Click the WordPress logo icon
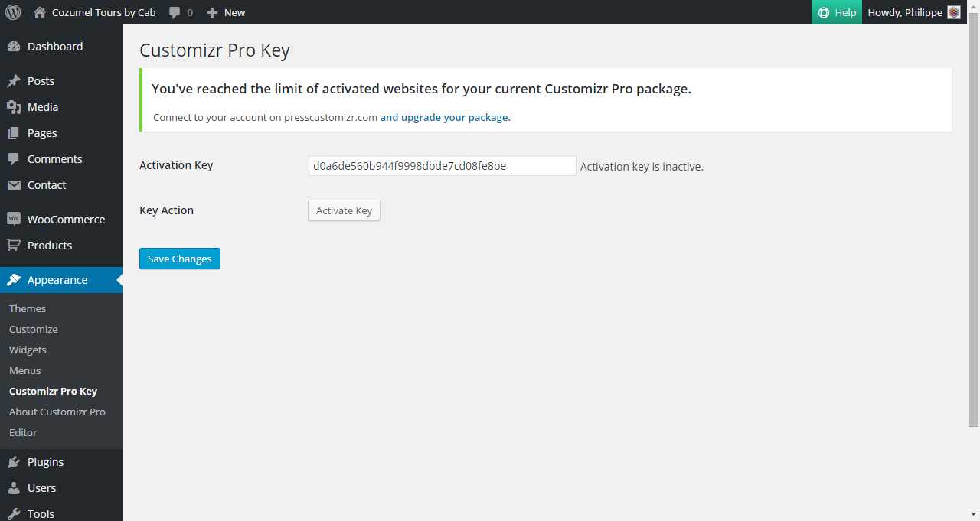The image size is (980, 521). [13, 12]
